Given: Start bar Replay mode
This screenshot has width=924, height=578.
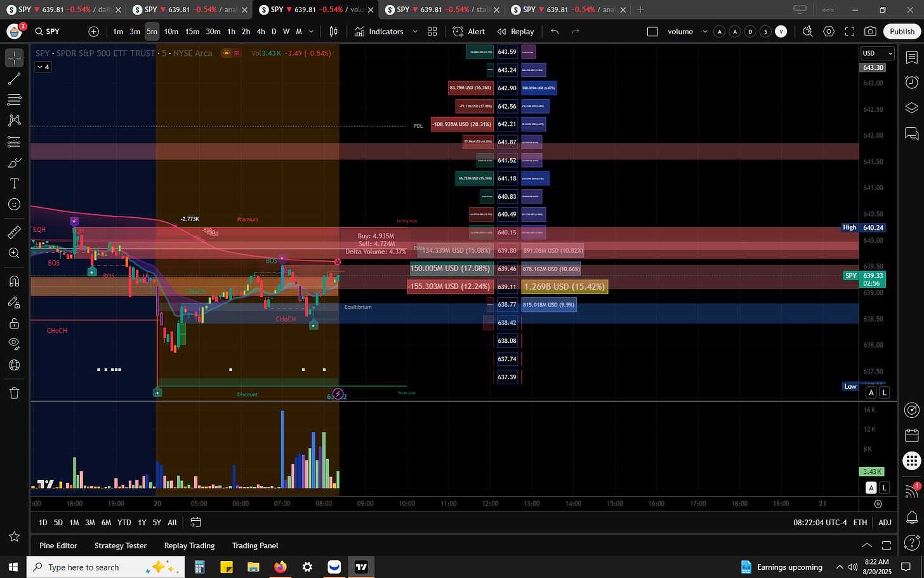Looking at the screenshot, I should (515, 31).
